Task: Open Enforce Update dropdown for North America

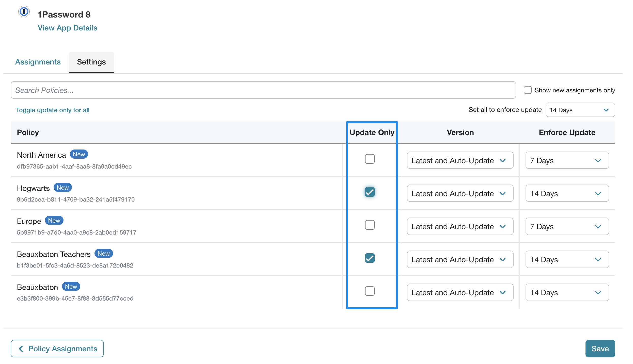Action: 567,160
